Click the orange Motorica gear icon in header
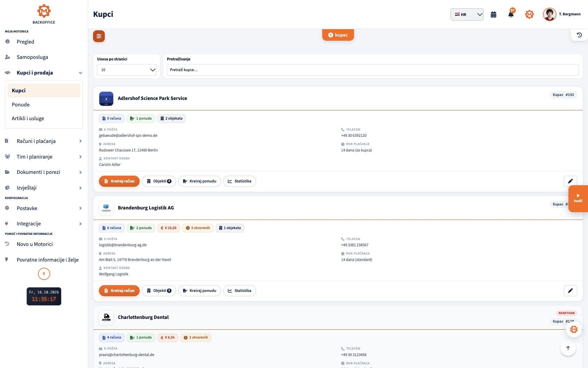This screenshot has height=368, width=588. tap(529, 14)
